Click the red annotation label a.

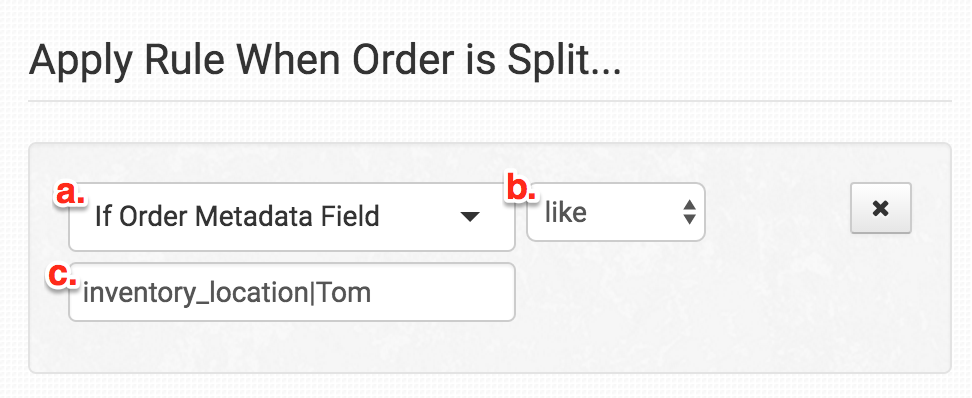(69, 193)
